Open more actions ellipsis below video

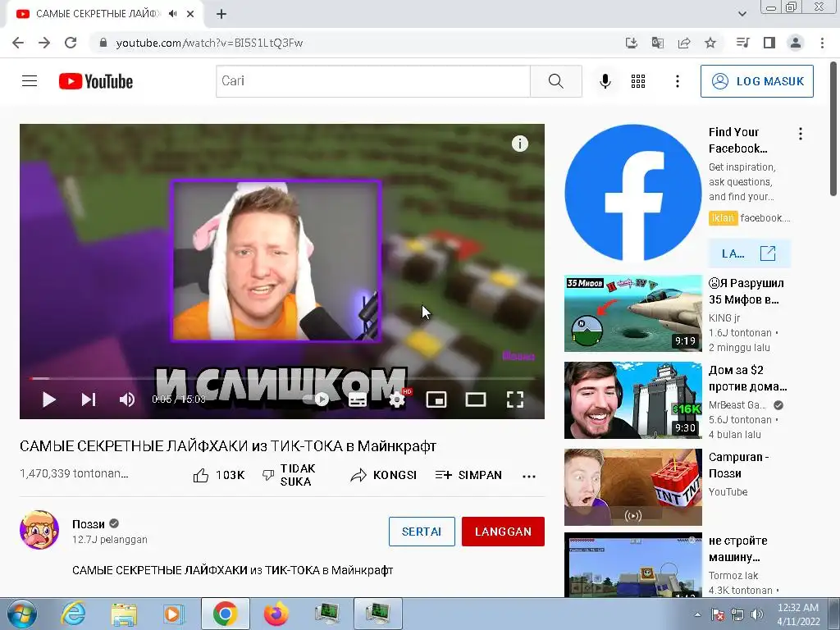click(x=529, y=477)
